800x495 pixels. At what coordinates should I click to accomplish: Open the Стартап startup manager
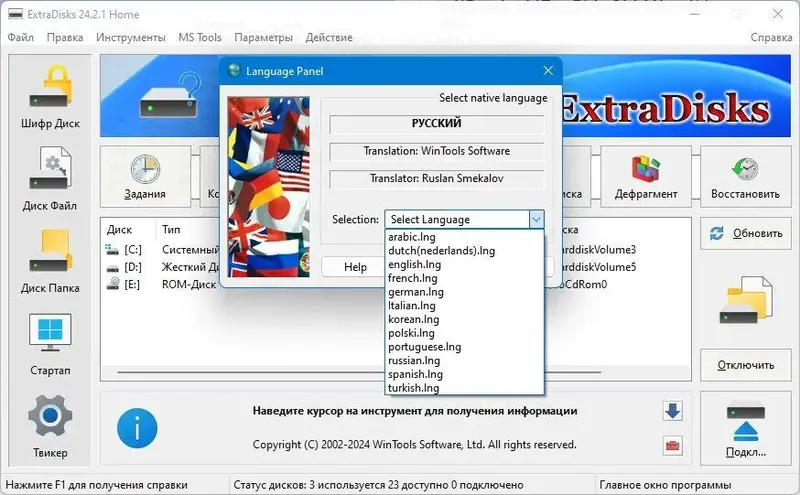pyautogui.click(x=50, y=344)
